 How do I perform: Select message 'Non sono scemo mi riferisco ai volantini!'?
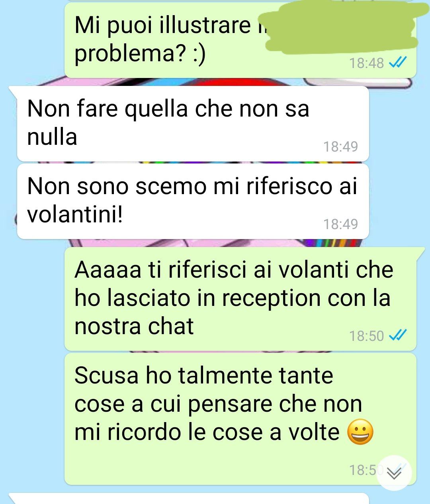tap(193, 201)
